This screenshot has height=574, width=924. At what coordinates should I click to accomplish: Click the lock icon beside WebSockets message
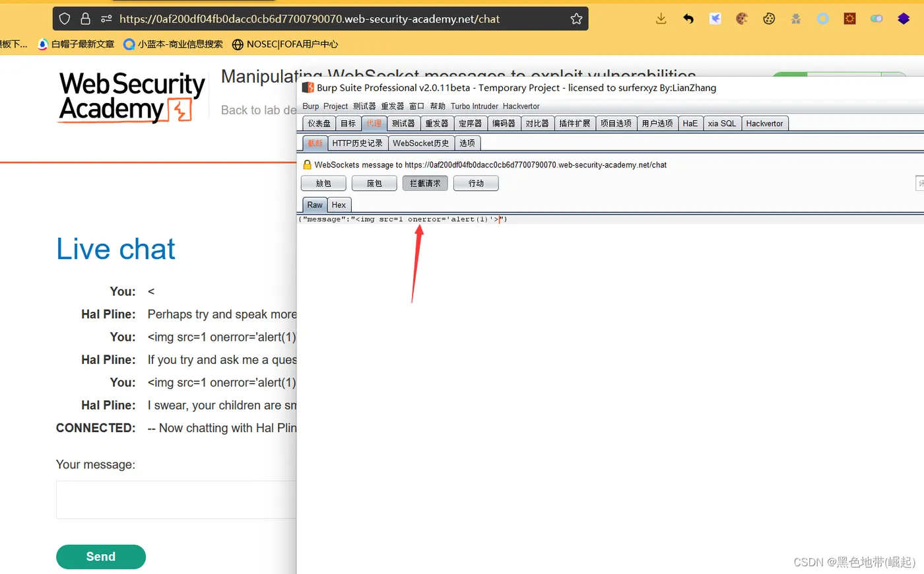click(x=307, y=165)
